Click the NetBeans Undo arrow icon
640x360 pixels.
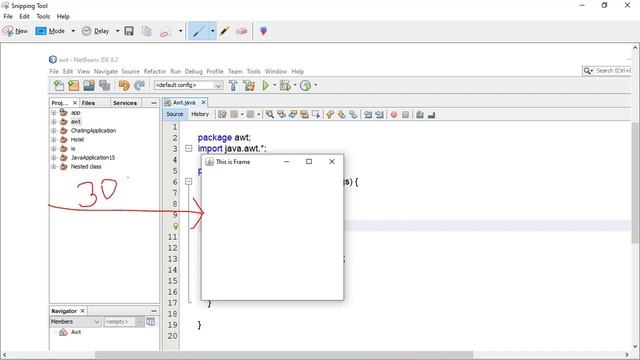(124, 85)
